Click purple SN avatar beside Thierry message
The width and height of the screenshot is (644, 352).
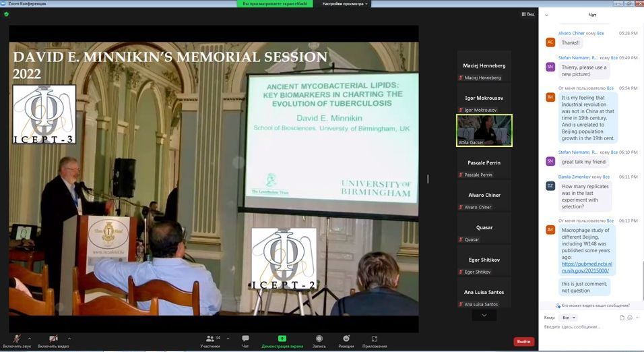click(550, 67)
